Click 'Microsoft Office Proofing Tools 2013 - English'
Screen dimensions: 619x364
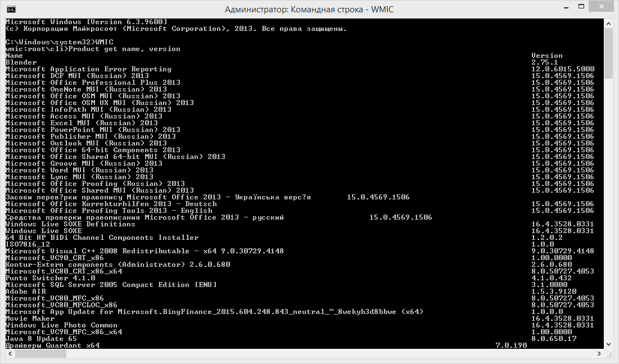(x=109, y=211)
